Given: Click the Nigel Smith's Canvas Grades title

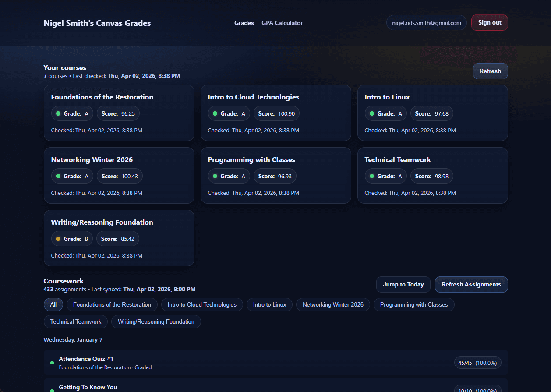Looking at the screenshot, I should point(97,23).
